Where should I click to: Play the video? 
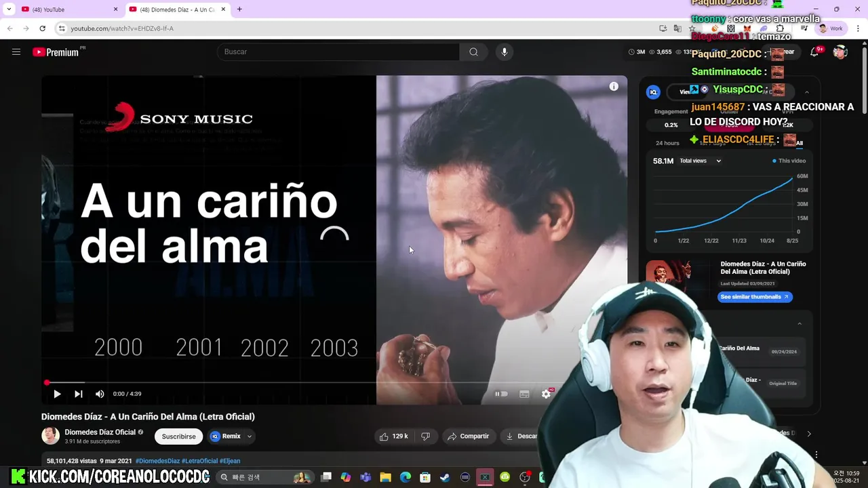coord(57,394)
